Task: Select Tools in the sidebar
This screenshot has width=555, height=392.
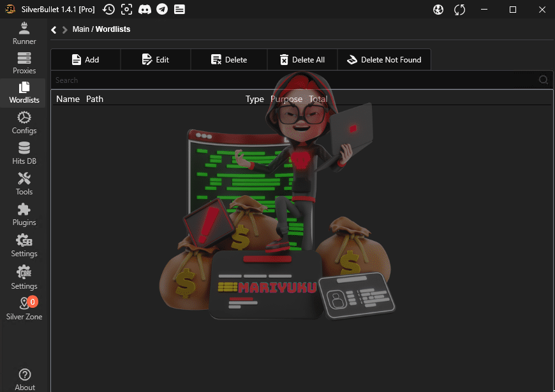Action: pos(24,184)
